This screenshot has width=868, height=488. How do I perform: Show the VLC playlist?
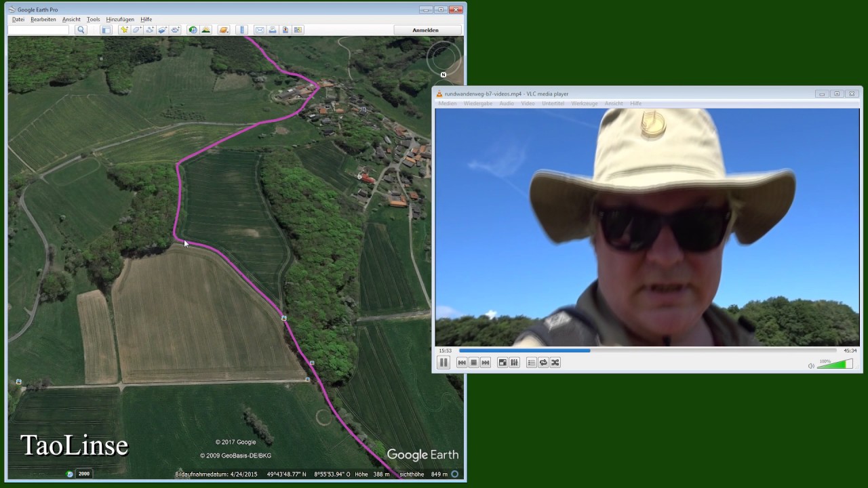pos(532,363)
